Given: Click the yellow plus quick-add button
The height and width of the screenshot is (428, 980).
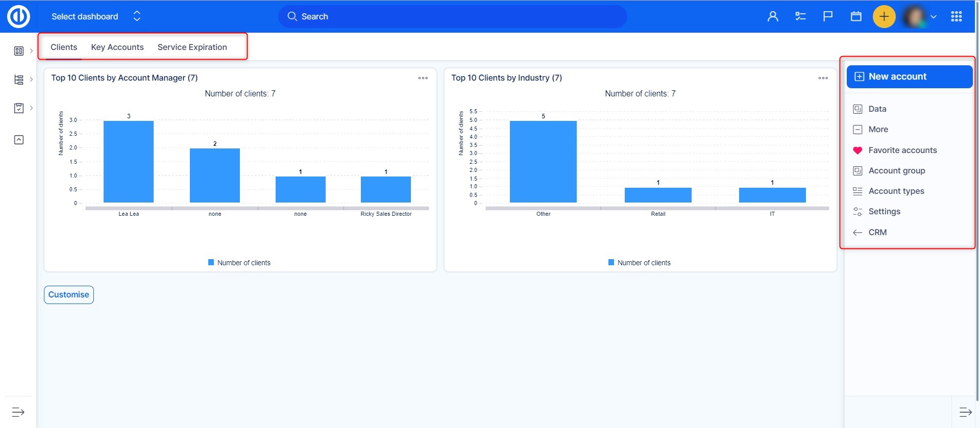Looking at the screenshot, I should [x=884, y=16].
